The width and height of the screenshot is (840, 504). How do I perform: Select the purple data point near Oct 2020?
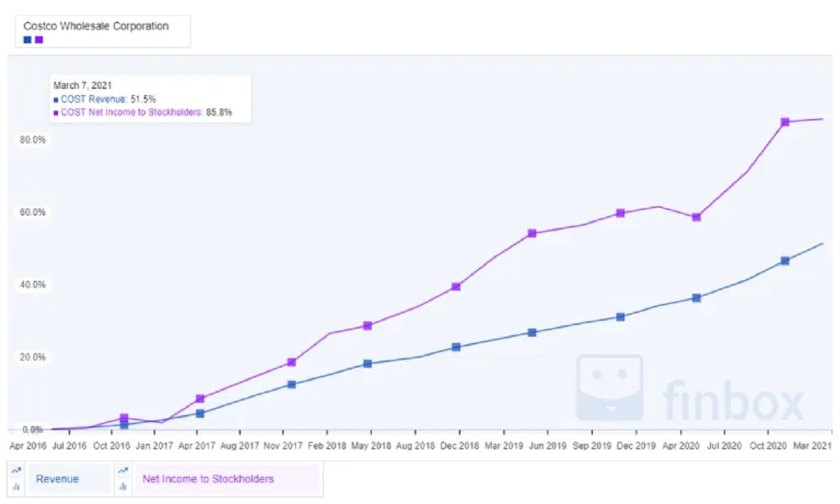pyautogui.click(x=785, y=122)
